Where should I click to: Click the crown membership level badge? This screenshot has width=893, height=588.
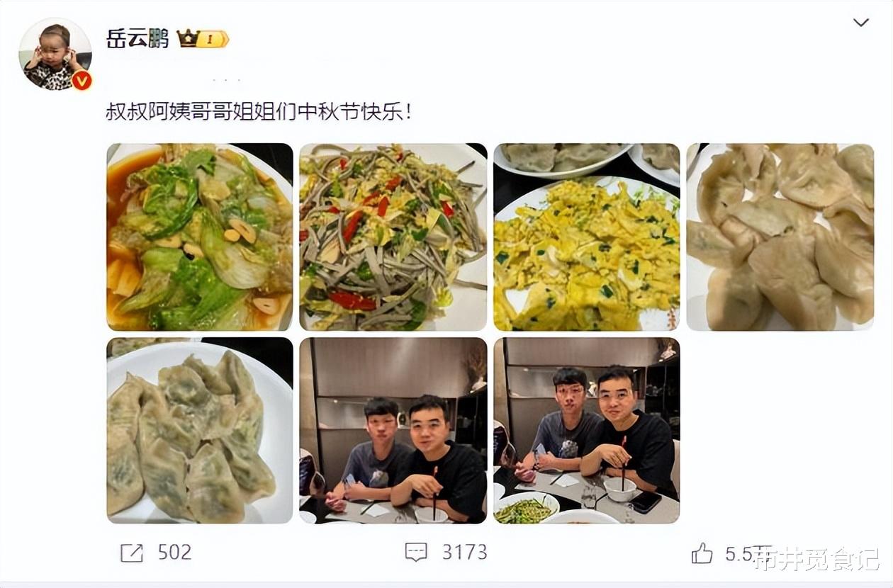[x=203, y=39]
